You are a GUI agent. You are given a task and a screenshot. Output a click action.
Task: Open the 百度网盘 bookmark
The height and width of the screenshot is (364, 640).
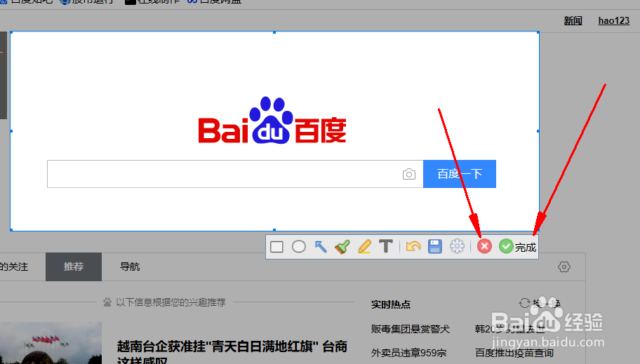(215, 1)
